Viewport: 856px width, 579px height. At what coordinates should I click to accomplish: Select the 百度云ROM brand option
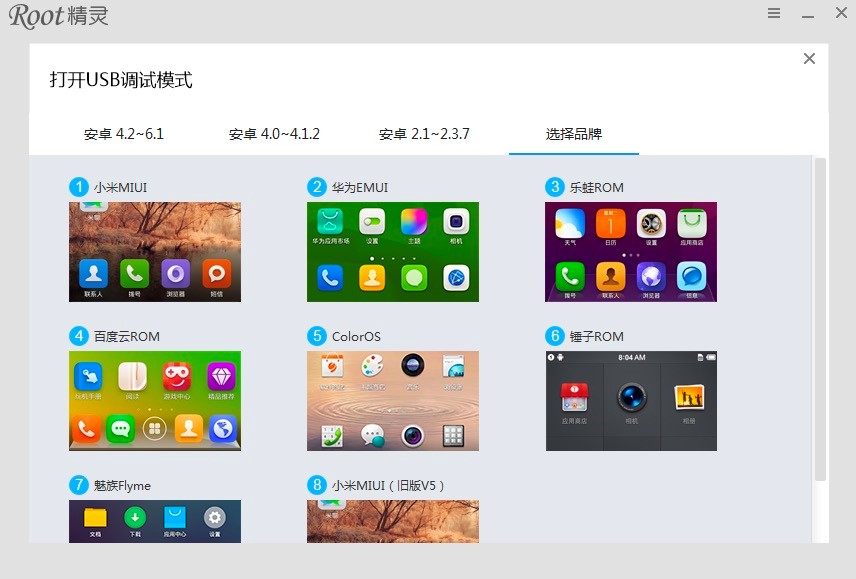coord(154,399)
